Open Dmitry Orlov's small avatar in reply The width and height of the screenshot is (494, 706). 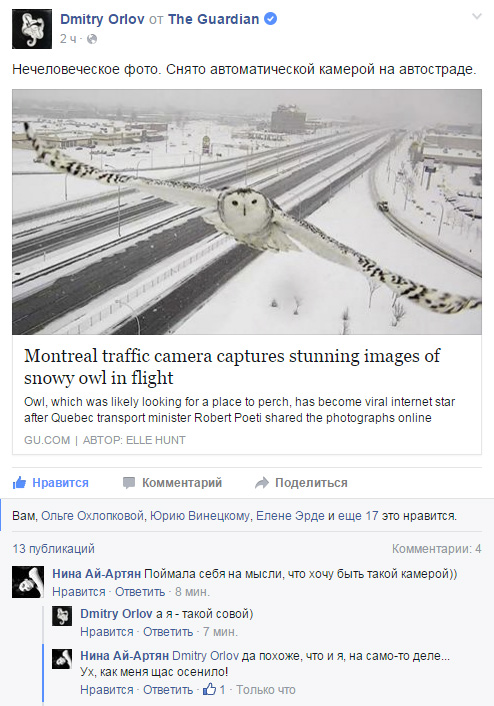pos(62,616)
